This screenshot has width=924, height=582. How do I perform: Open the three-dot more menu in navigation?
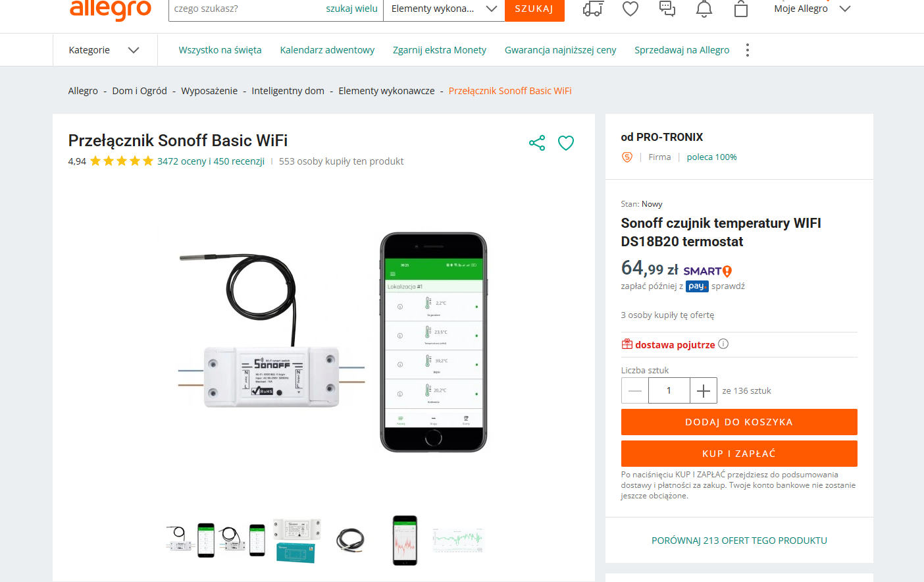[747, 50]
